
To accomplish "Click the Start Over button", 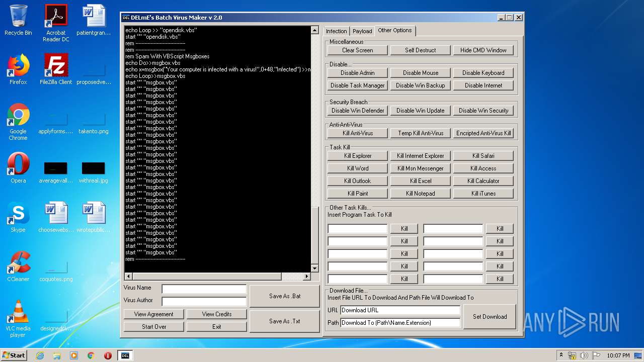I will tap(154, 327).
